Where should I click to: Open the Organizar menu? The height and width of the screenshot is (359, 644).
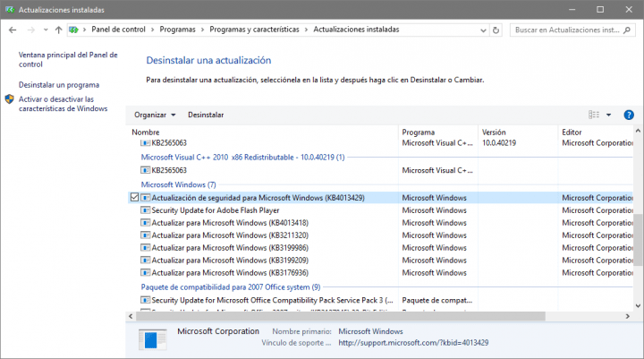[x=155, y=115]
